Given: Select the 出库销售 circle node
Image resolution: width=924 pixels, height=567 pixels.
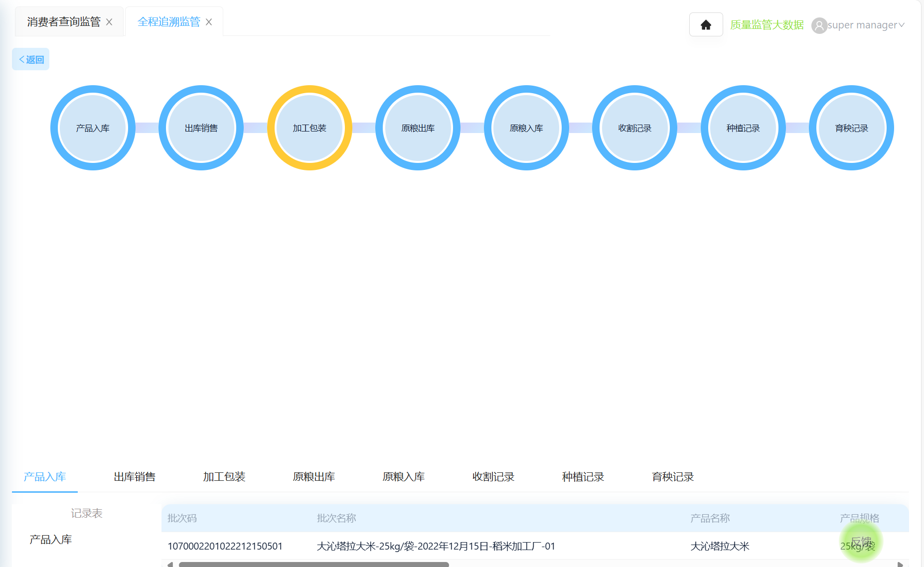Looking at the screenshot, I should point(201,128).
